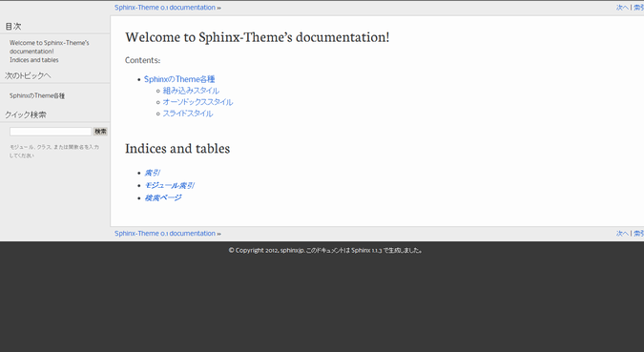Click the Welcome to Sphinx-Theme's documentation main heading
Viewport: 644px width, 352px height.
[x=257, y=37]
